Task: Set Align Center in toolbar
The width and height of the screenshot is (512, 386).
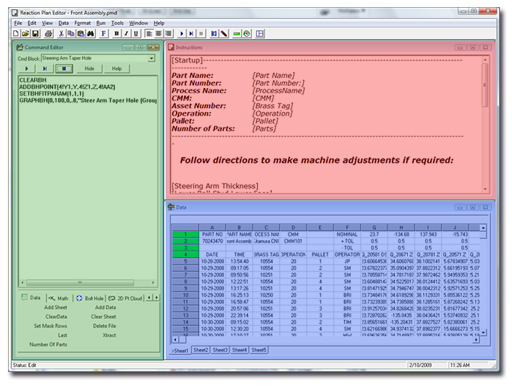Action: tap(159, 34)
